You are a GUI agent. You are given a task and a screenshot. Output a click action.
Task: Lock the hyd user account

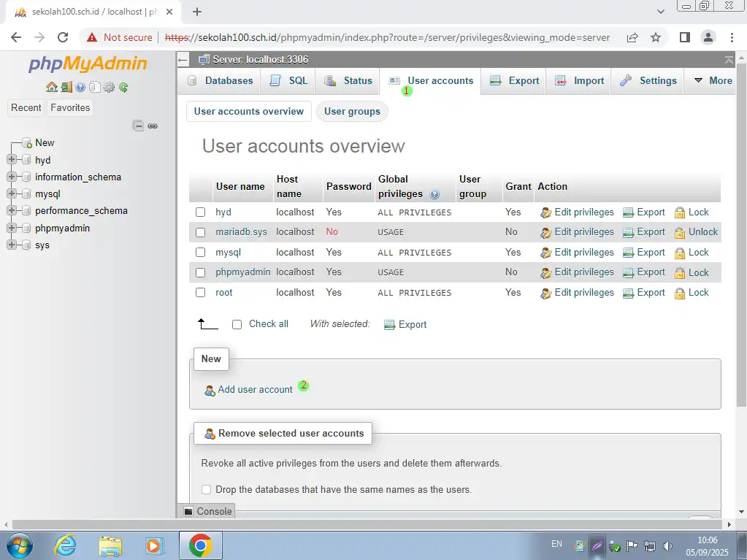(692, 212)
